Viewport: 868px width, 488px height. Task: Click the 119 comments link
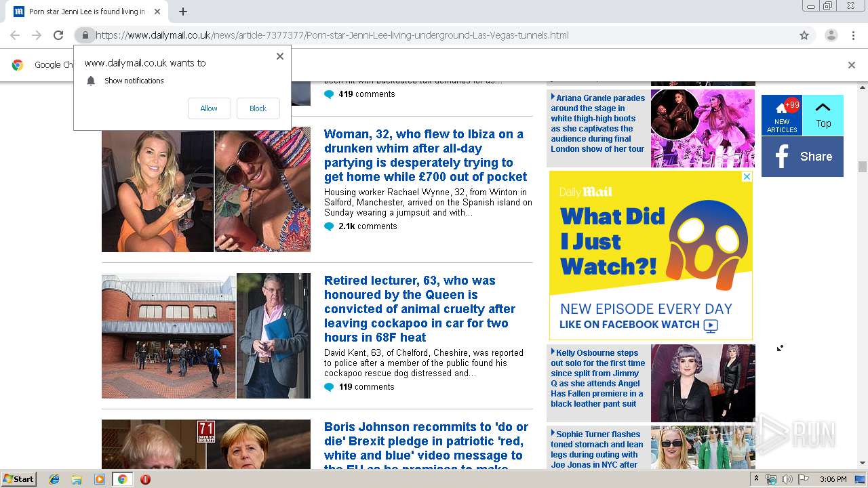pos(366,387)
